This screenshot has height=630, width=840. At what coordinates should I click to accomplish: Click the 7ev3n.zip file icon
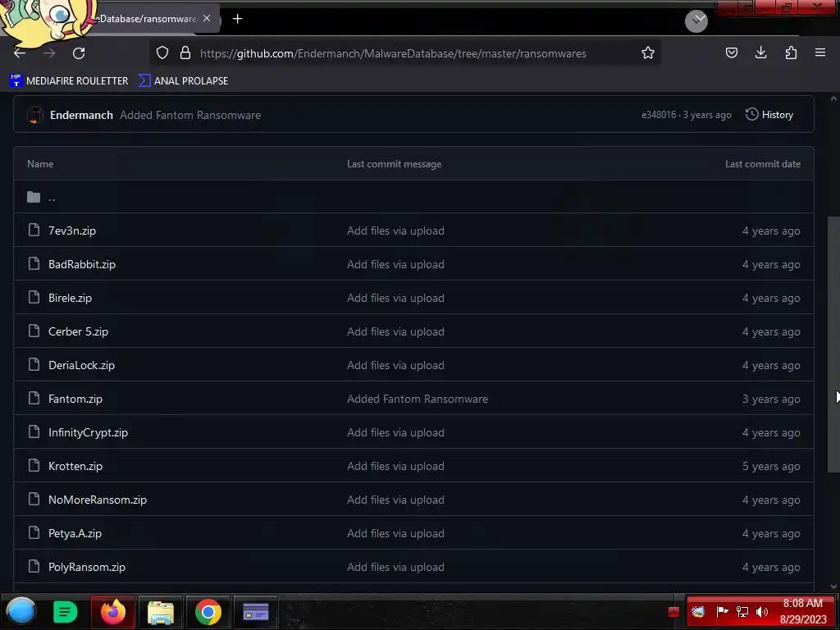point(34,231)
